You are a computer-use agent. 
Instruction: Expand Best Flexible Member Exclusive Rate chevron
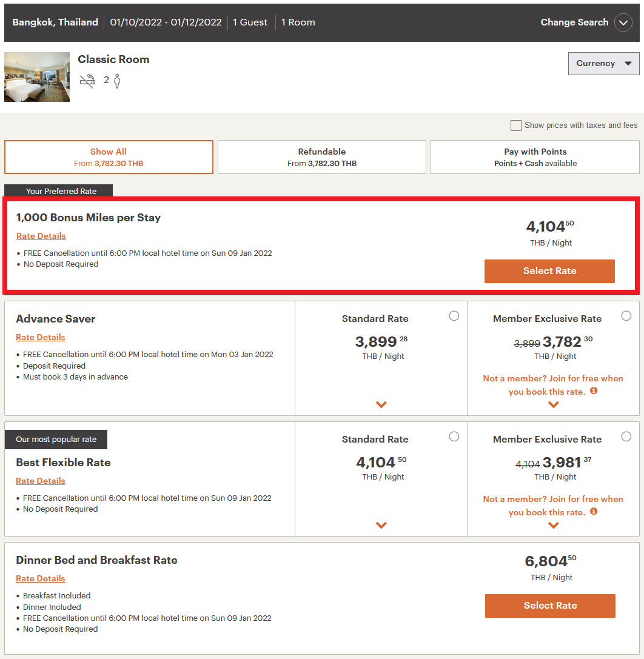click(553, 525)
